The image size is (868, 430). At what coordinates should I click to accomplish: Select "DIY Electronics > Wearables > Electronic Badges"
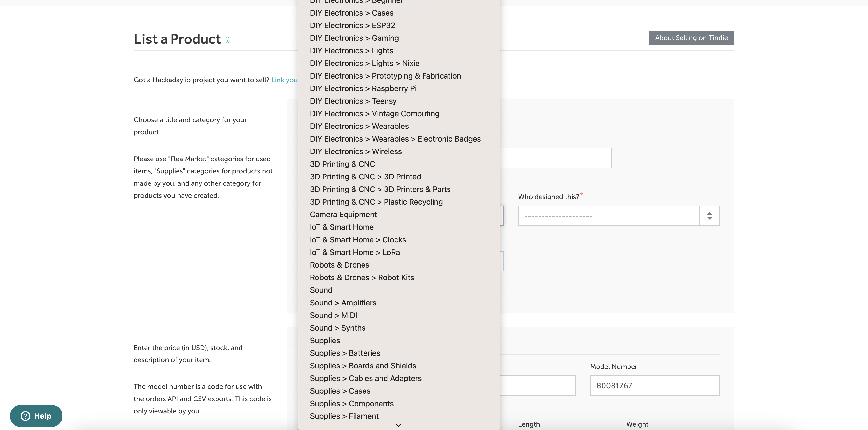[x=395, y=139]
